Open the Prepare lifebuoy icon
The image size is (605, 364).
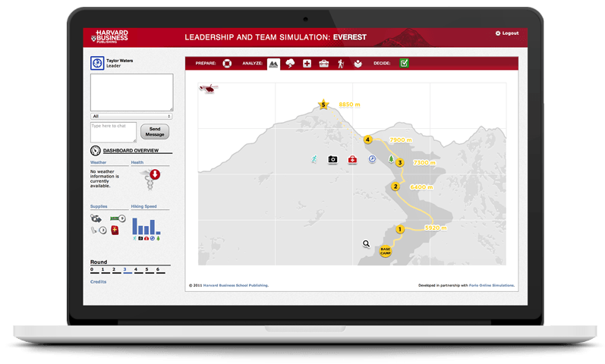[x=227, y=63]
